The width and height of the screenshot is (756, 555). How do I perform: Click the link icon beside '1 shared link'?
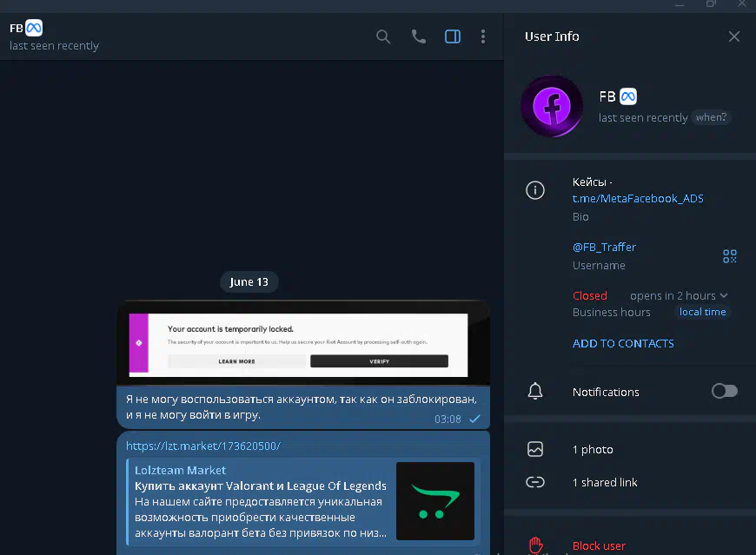pyautogui.click(x=534, y=482)
